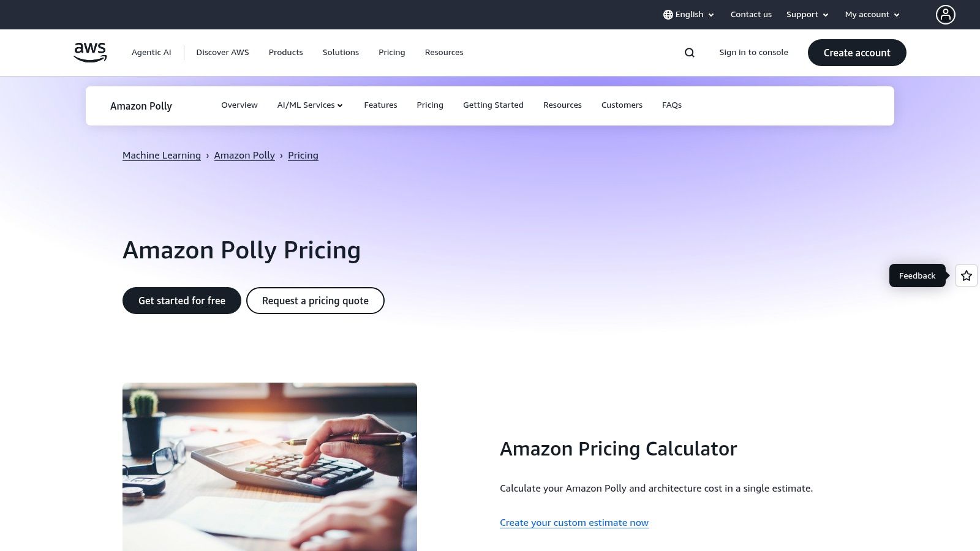
Task: Click the user profile avatar icon
Action: pyautogui.click(x=945, y=15)
